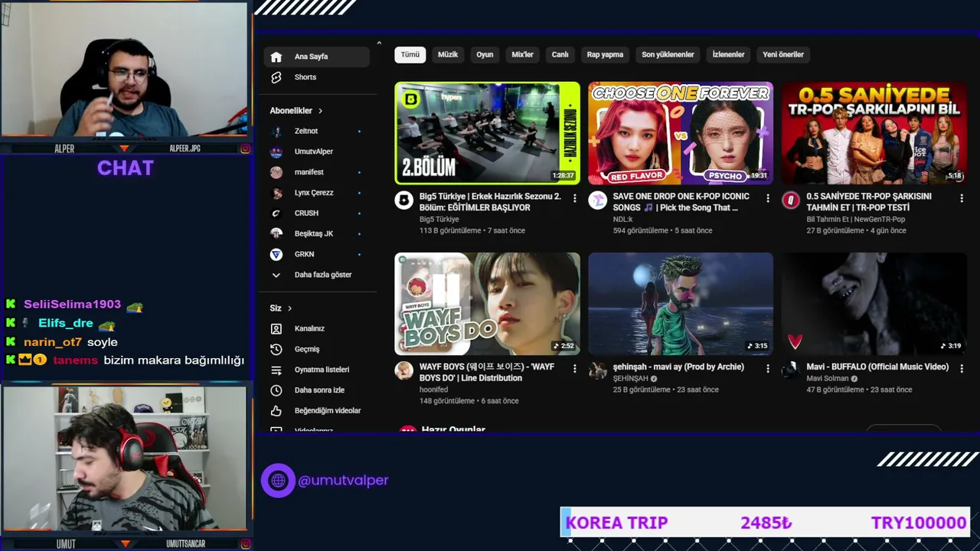Visit Bil Tahmin Et | NewGenTR-Pop channel link
This screenshot has width=980, height=551.
point(856,220)
